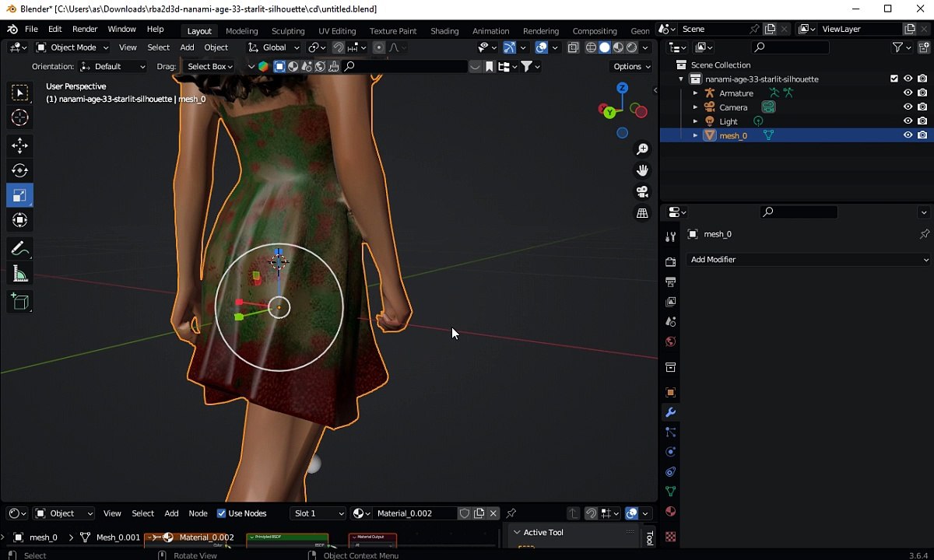934x560 pixels.
Task: Open the Physics properties tab
Action: point(670,452)
